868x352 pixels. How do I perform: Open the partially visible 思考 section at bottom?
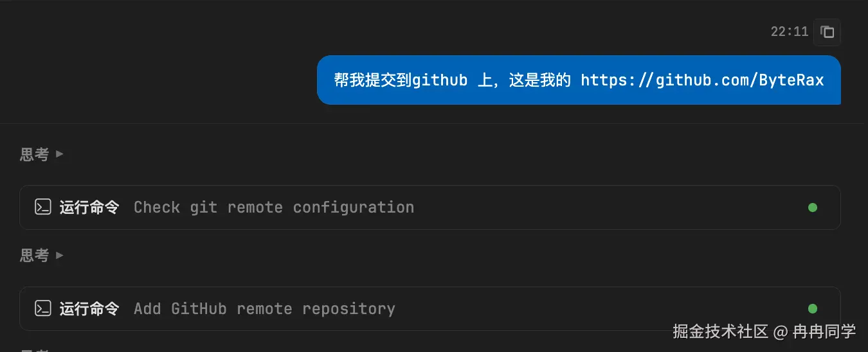coord(34,350)
